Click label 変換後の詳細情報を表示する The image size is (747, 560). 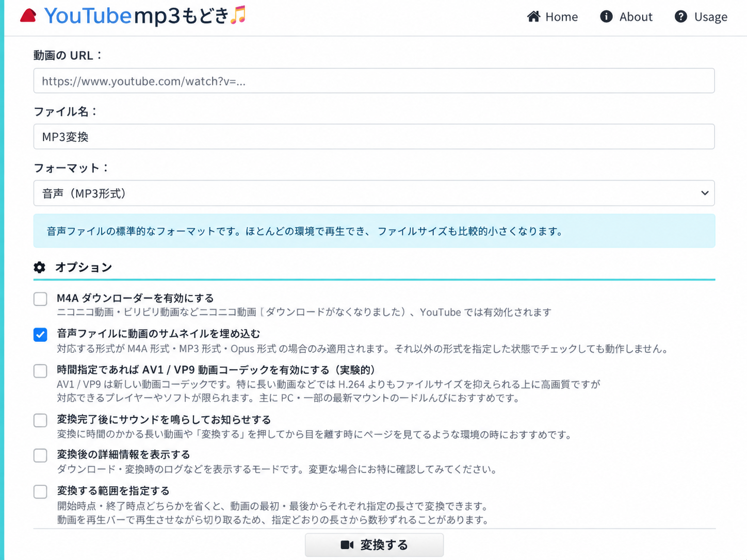pos(123,454)
